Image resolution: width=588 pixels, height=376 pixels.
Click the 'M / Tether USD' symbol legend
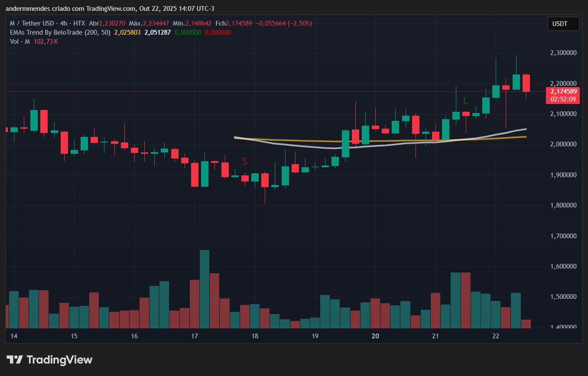pyautogui.click(x=32, y=23)
